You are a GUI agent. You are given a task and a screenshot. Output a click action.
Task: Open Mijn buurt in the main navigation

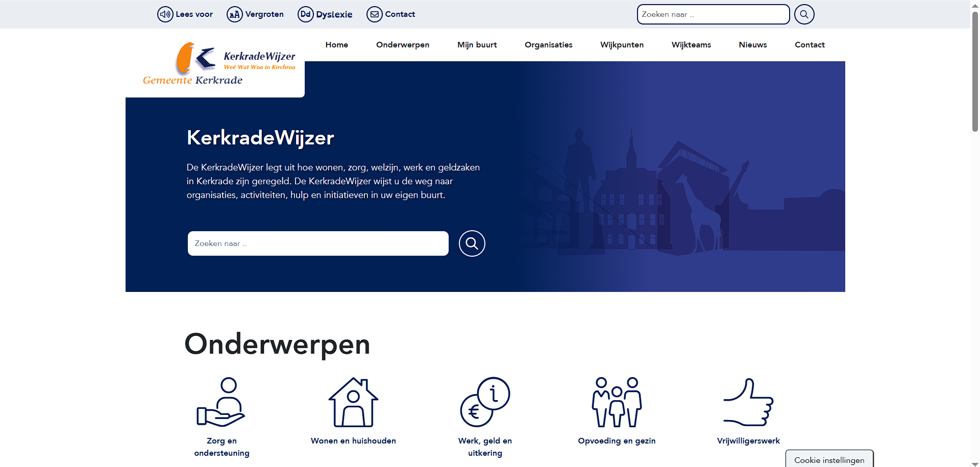click(477, 45)
